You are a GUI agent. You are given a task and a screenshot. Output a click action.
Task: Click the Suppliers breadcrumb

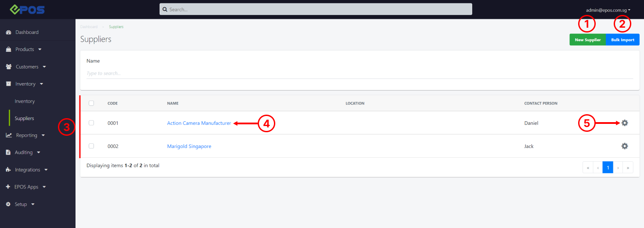pos(116,27)
